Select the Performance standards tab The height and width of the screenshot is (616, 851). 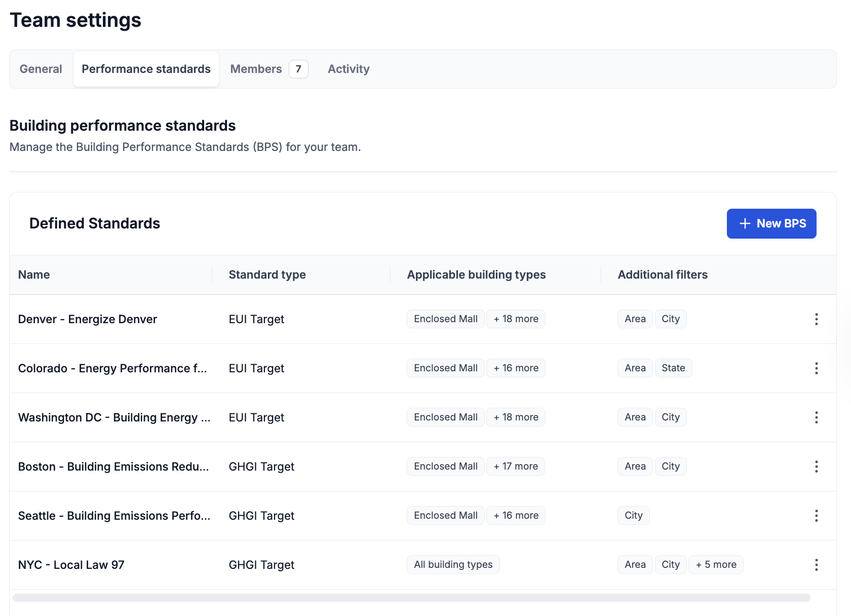[x=146, y=69]
